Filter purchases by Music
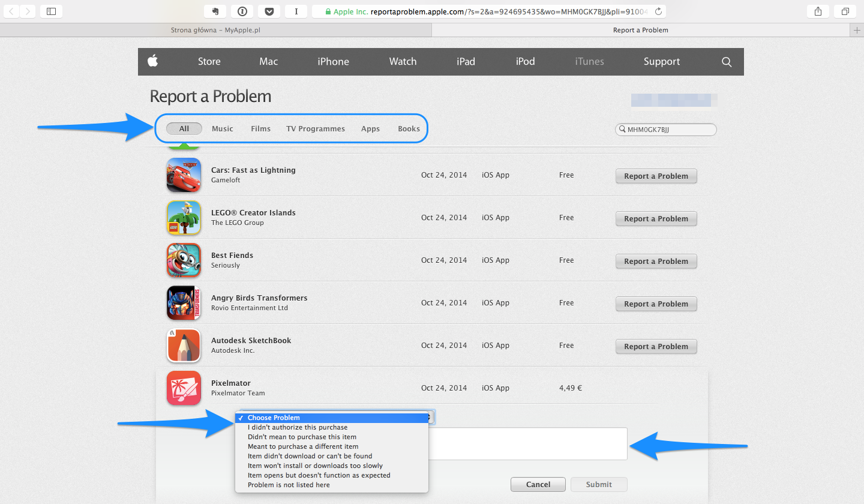Viewport: 864px width, 504px height. tap(223, 128)
